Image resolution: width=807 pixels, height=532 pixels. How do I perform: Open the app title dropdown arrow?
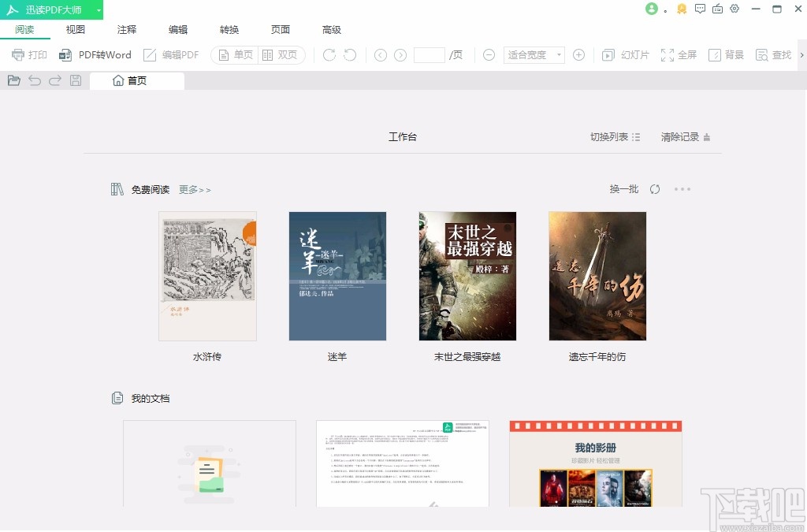click(98, 9)
